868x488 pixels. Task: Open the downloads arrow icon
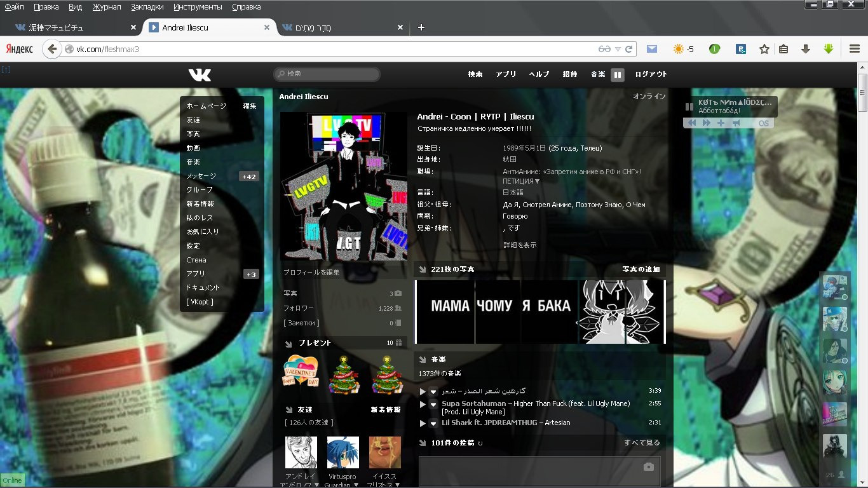pyautogui.click(x=806, y=49)
